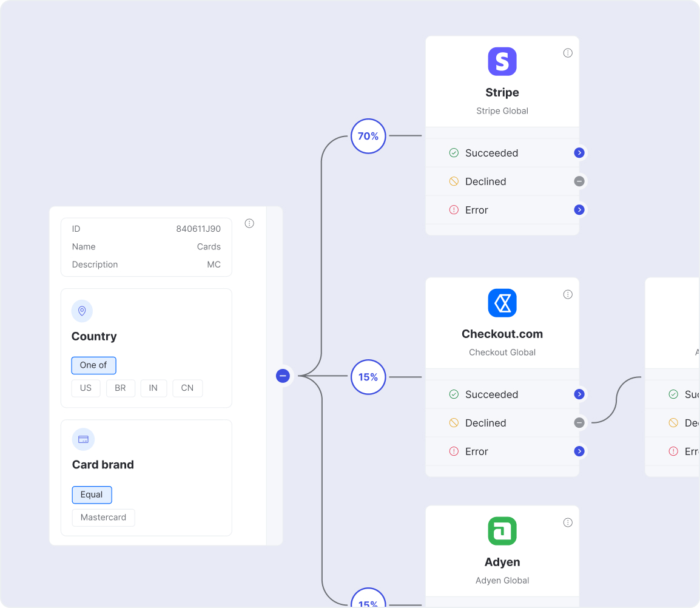
Task: Click the Description value MC
Action: click(214, 265)
